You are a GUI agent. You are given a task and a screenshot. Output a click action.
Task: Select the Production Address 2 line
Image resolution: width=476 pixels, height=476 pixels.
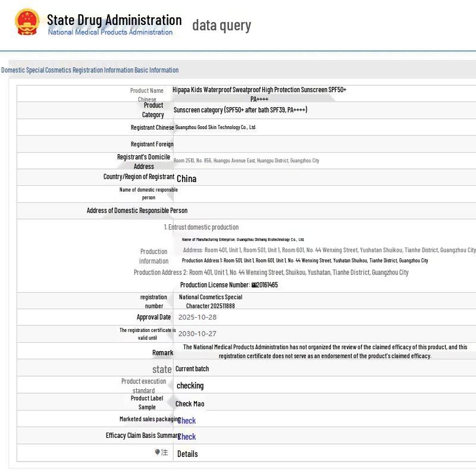(x=271, y=273)
